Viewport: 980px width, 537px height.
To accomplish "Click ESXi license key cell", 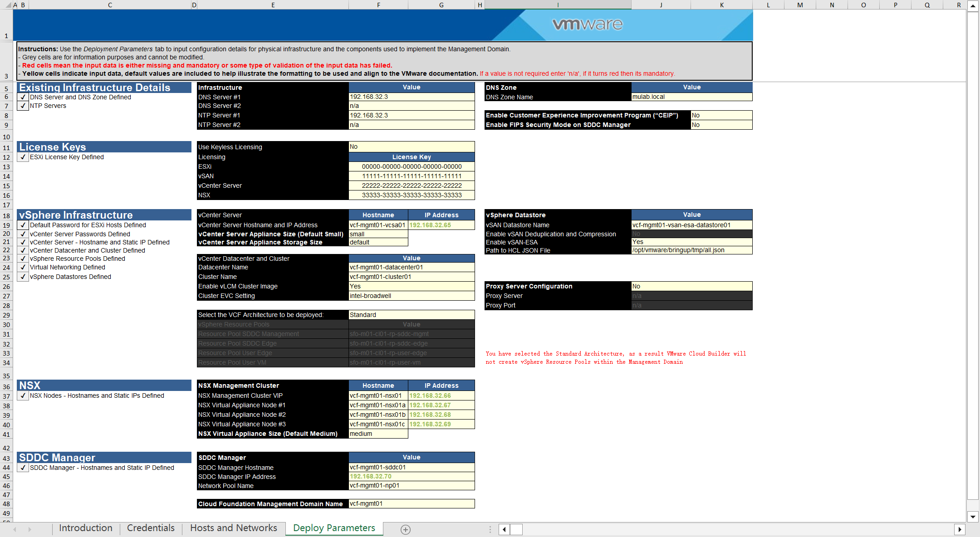I will point(412,166).
